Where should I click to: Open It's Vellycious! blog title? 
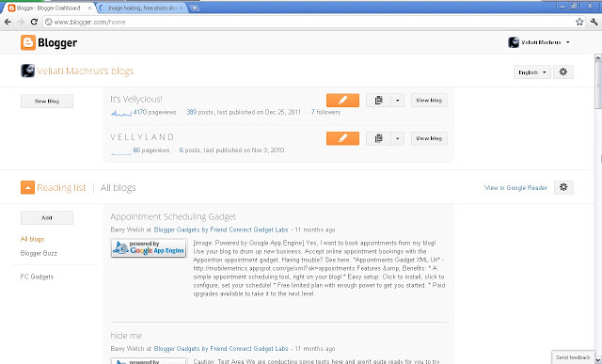click(x=136, y=99)
